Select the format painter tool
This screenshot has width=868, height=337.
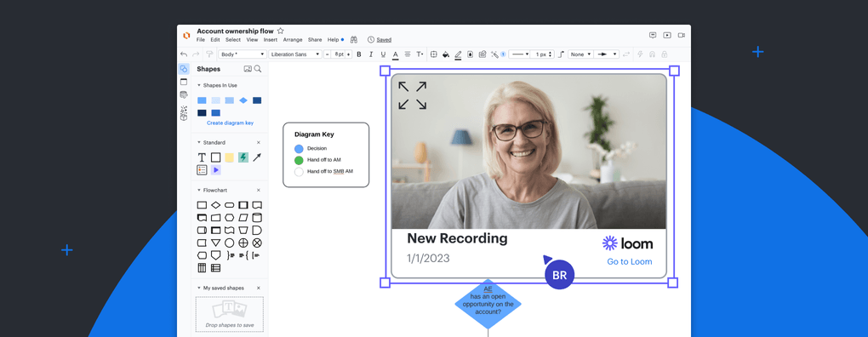pos(209,54)
